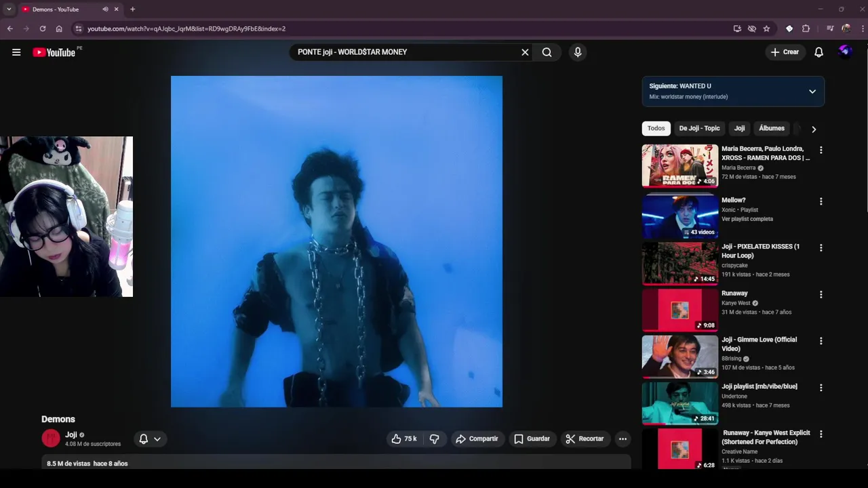The height and width of the screenshot is (488, 868).
Task: Open options for Runaway Kanye West video
Action: (x=821, y=295)
